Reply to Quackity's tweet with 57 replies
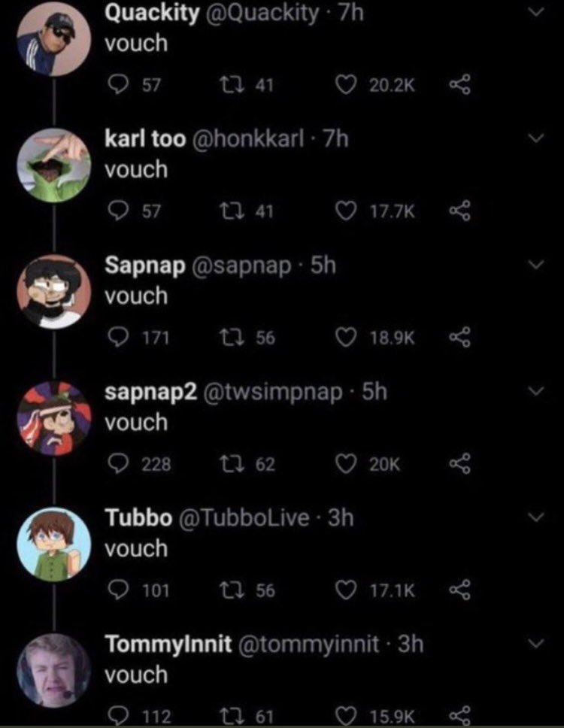Viewport: 564px width, 728px height. [118, 86]
